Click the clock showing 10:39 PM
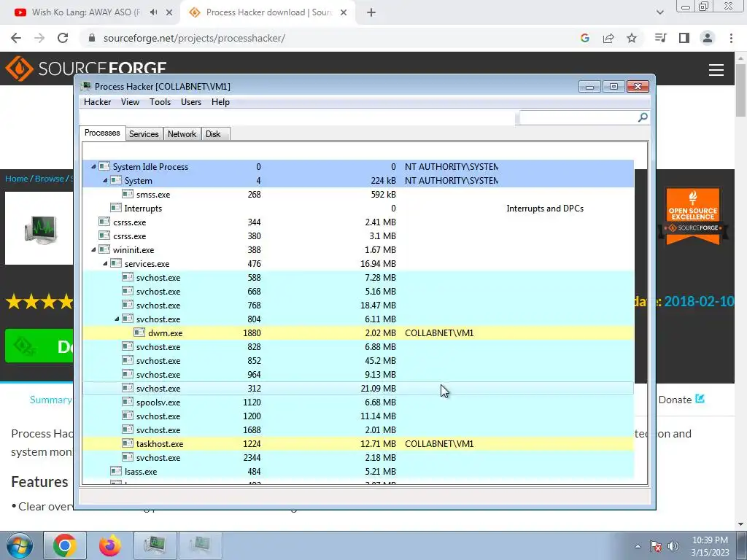This screenshot has width=747, height=560. click(710, 540)
